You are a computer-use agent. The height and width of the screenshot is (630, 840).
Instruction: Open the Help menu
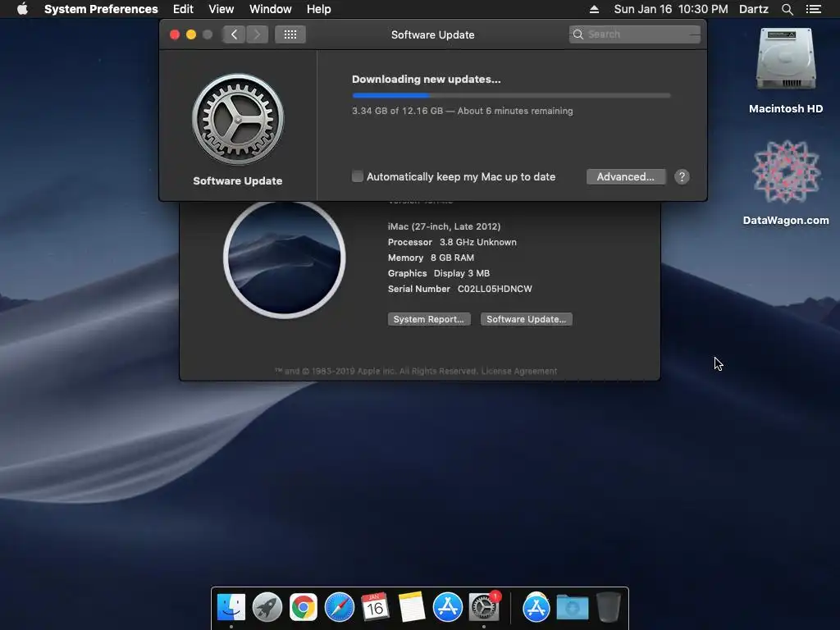coord(319,9)
